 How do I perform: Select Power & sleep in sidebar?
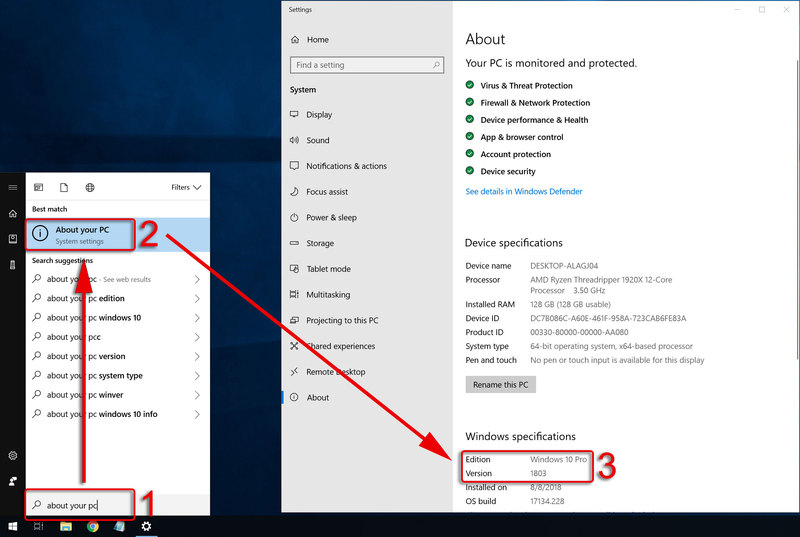pyautogui.click(x=331, y=217)
